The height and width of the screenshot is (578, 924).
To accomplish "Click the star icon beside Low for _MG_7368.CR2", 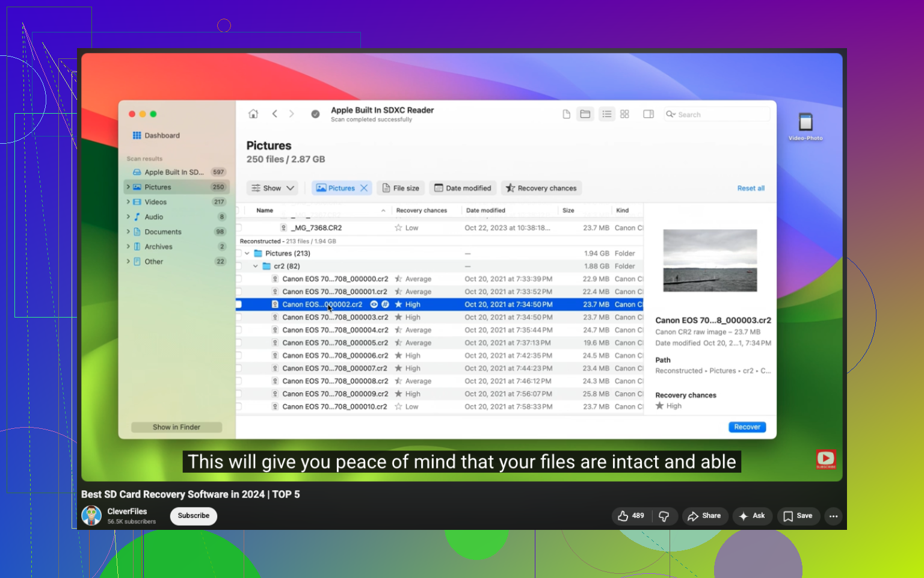I will tap(398, 228).
